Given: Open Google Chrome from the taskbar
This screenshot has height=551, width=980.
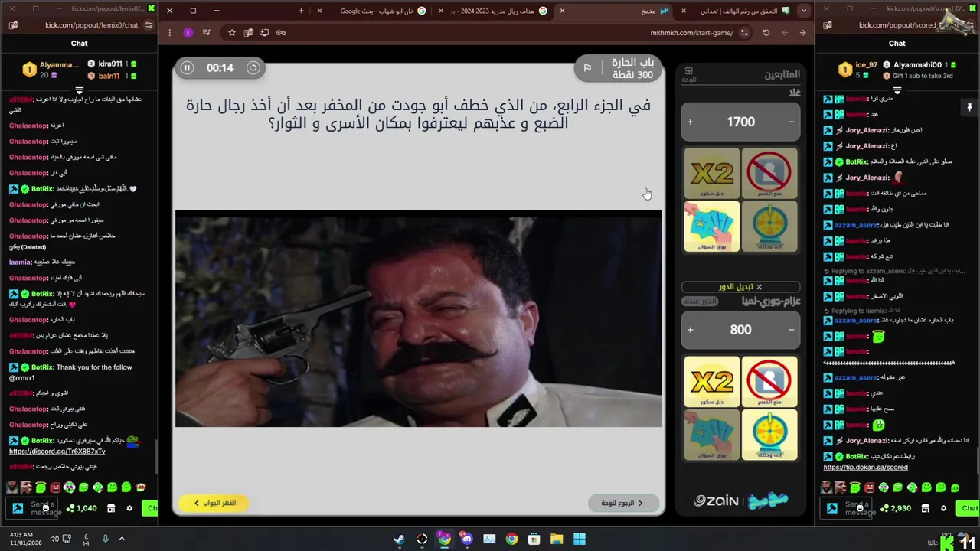Looking at the screenshot, I should pyautogui.click(x=511, y=539).
